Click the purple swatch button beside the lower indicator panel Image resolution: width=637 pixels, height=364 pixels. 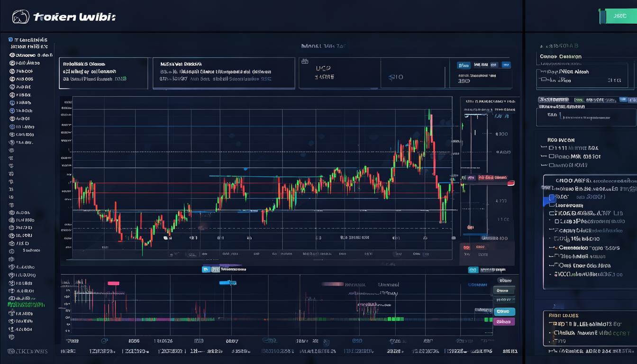point(504,321)
